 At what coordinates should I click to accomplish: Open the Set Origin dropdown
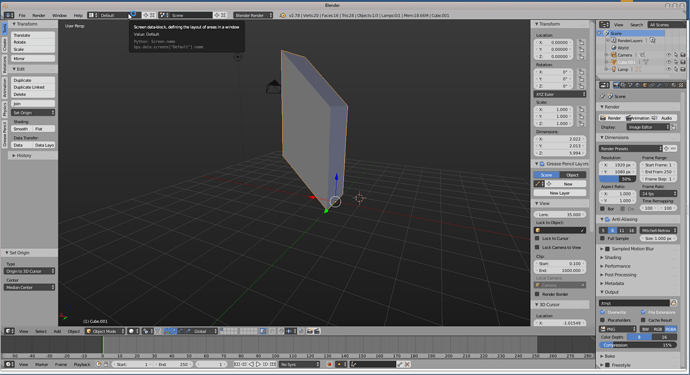click(33, 113)
